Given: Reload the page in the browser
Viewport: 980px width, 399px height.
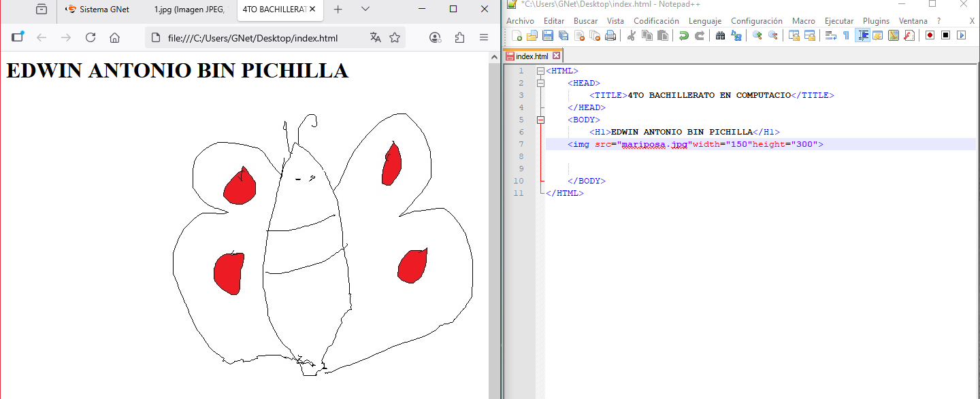Looking at the screenshot, I should (91, 37).
